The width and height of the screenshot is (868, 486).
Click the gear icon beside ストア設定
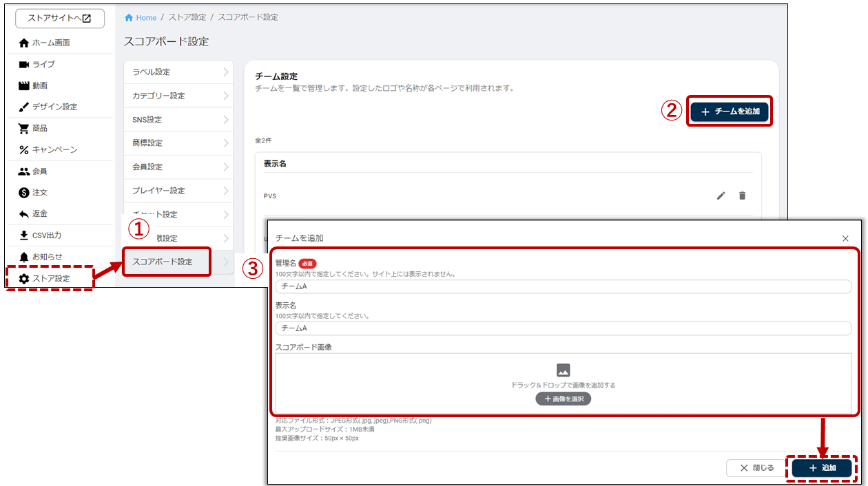pos(24,279)
